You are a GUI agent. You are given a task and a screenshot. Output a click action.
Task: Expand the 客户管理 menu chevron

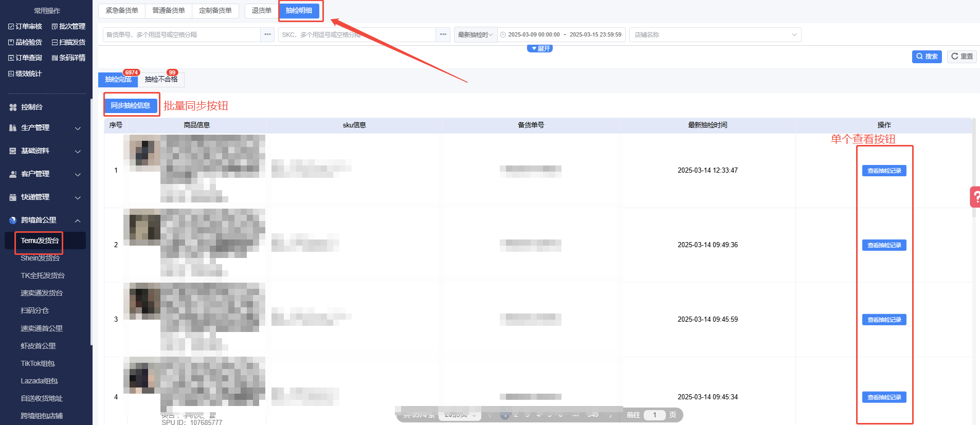pyautogui.click(x=78, y=175)
